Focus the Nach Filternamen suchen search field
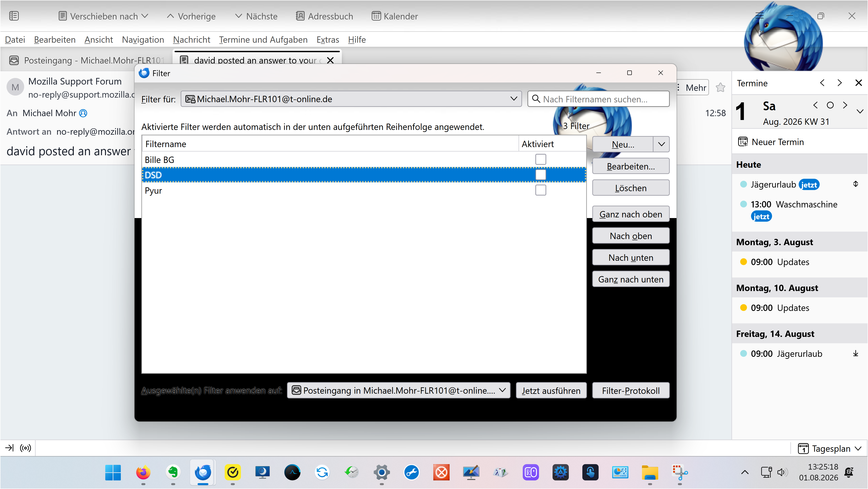This screenshot has height=489, width=868. pyautogui.click(x=598, y=99)
